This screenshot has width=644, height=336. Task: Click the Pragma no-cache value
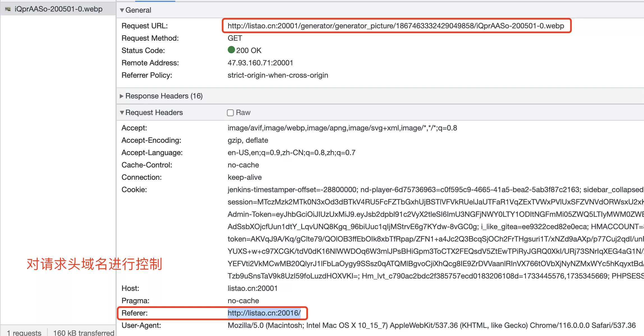pos(243,301)
